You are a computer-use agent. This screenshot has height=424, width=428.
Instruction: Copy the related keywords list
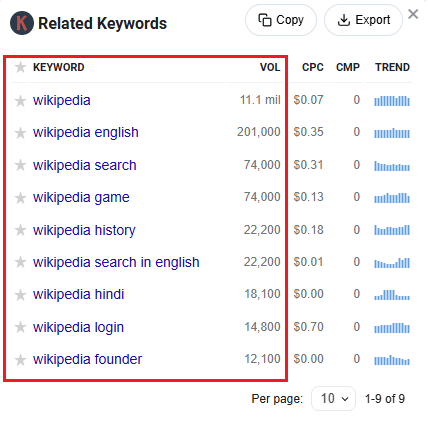[x=281, y=20]
